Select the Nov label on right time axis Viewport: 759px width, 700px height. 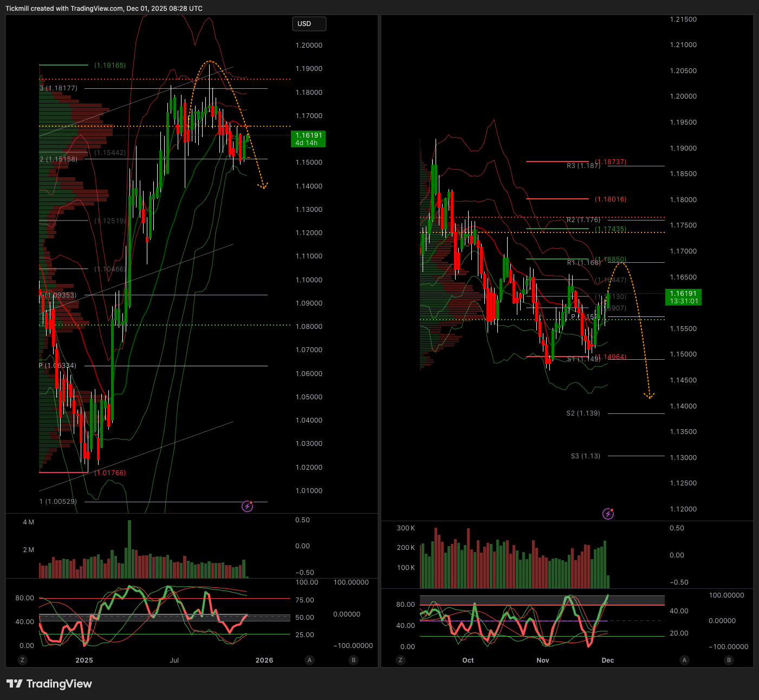pos(542,660)
